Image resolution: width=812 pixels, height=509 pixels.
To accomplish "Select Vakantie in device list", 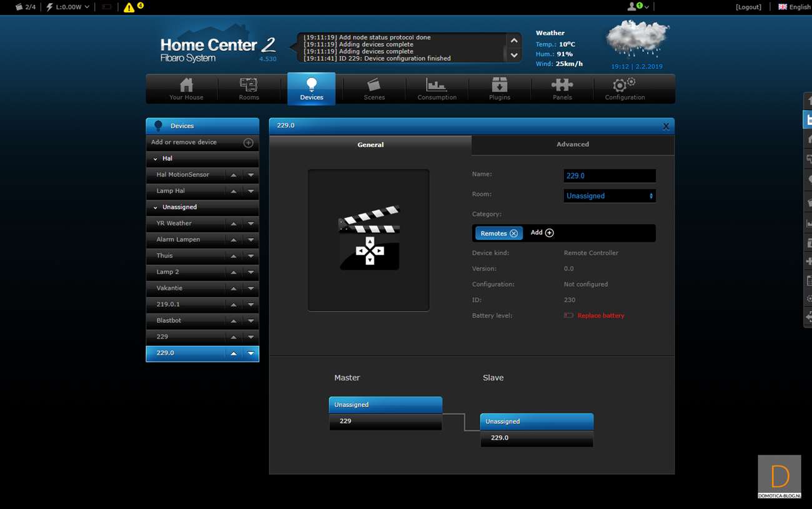I will pos(169,289).
